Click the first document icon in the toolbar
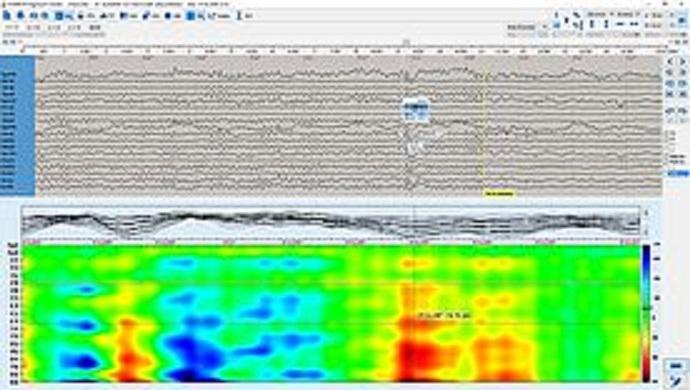The height and width of the screenshot is (390, 690). (7, 16)
